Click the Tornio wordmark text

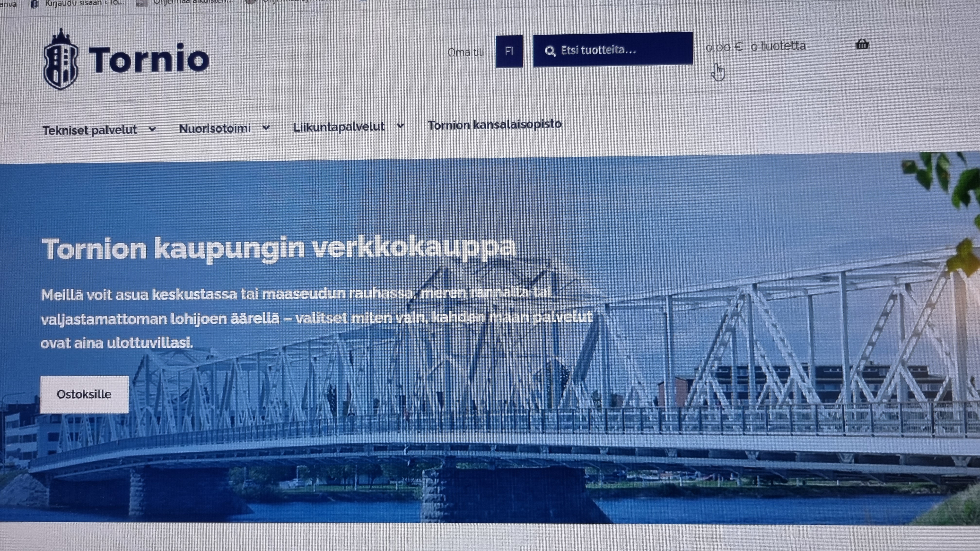[149, 59]
